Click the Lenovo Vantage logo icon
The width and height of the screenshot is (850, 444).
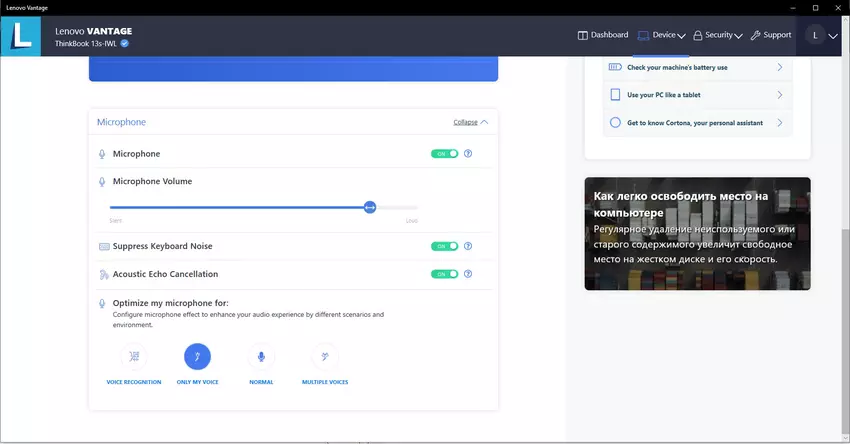[20, 36]
